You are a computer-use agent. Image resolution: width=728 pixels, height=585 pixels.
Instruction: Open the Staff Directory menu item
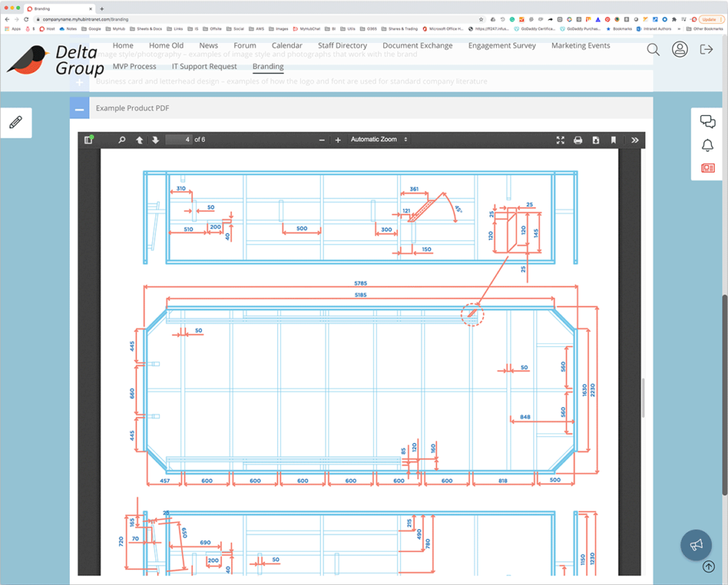pyautogui.click(x=342, y=45)
